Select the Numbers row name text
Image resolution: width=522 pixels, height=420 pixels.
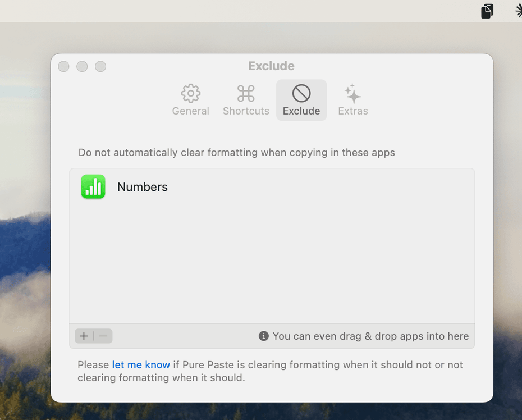pos(143,187)
